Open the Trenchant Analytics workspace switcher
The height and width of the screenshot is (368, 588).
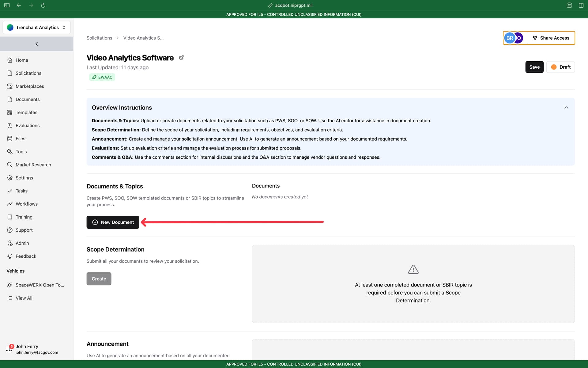coord(36,27)
